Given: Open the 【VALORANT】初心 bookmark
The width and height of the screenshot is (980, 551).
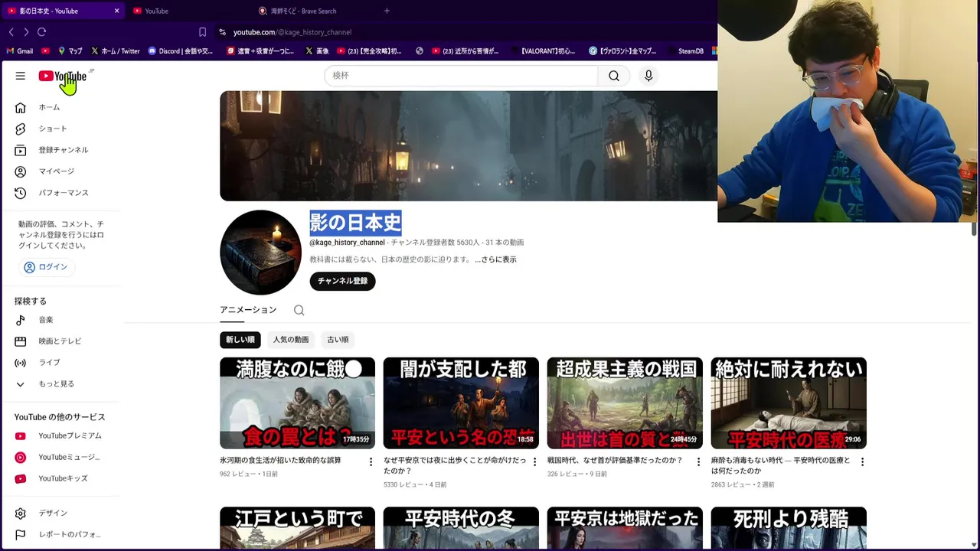Looking at the screenshot, I should pos(542,51).
